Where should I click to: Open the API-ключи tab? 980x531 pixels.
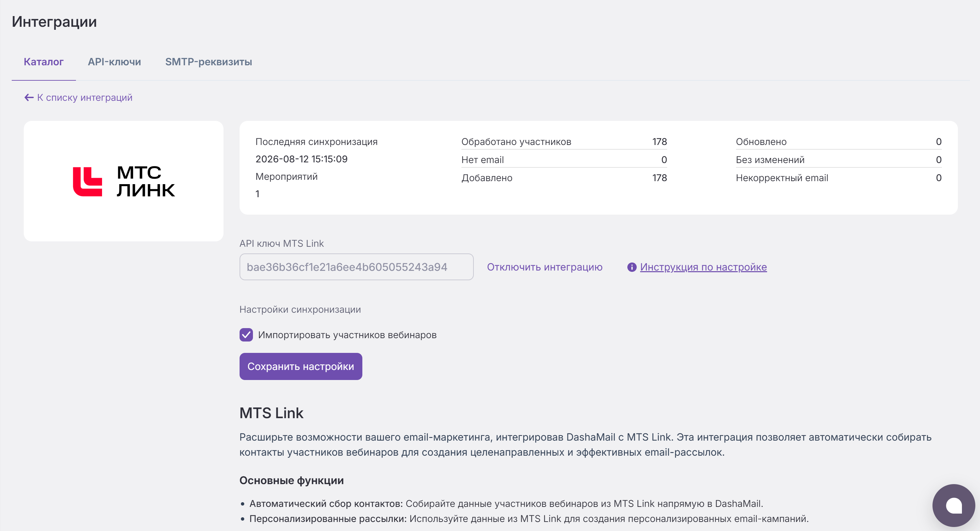(x=114, y=62)
